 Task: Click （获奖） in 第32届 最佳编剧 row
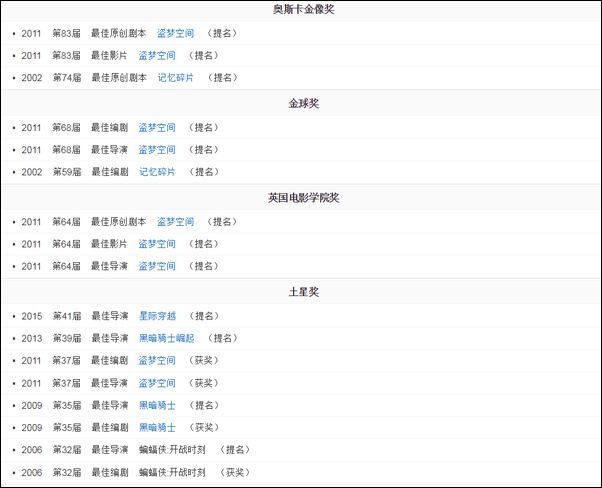[235, 472]
